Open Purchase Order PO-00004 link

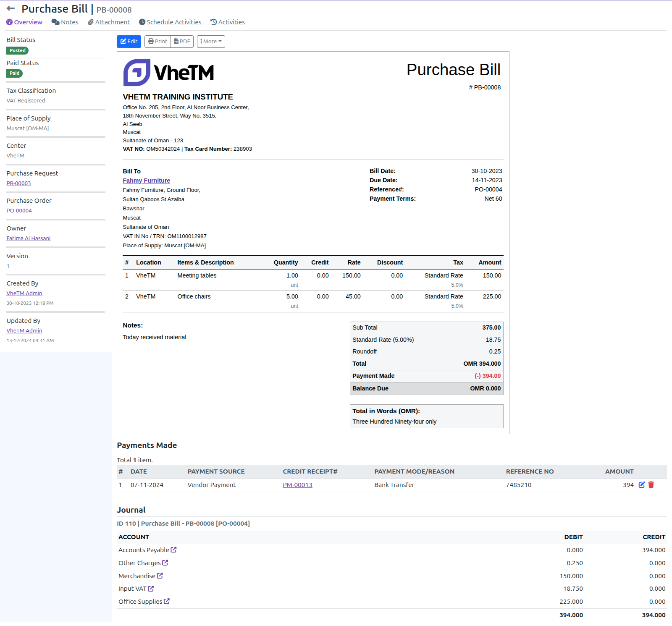[x=19, y=211]
